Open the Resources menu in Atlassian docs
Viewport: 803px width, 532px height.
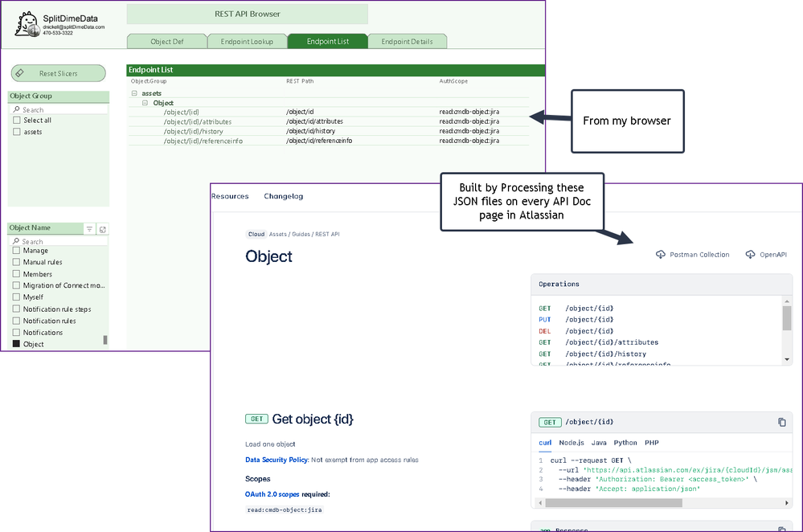[230, 196]
